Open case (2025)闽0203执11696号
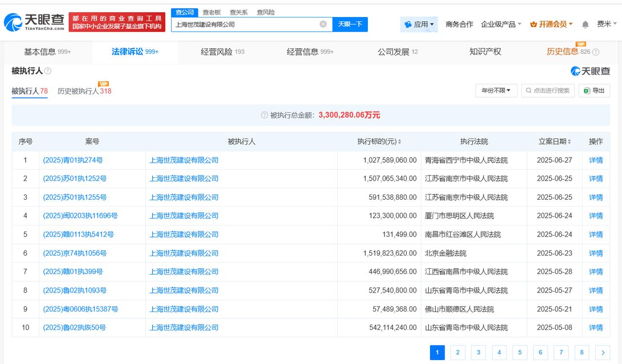622x364 pixels. point(80,216)
